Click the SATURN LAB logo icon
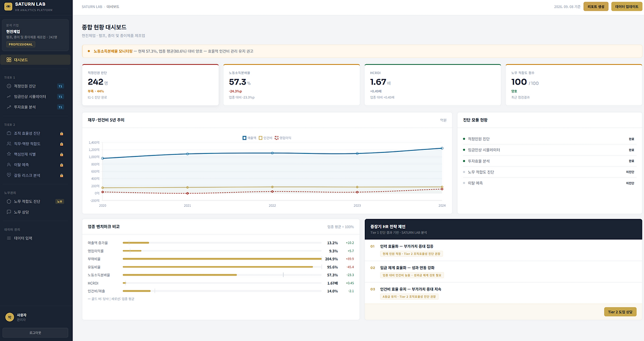644x341 pixels. click(x=8, y=7)
